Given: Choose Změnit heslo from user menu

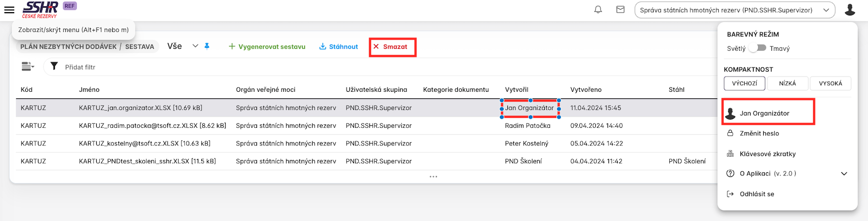Looking at the screenshot, I should click(759, 133).
